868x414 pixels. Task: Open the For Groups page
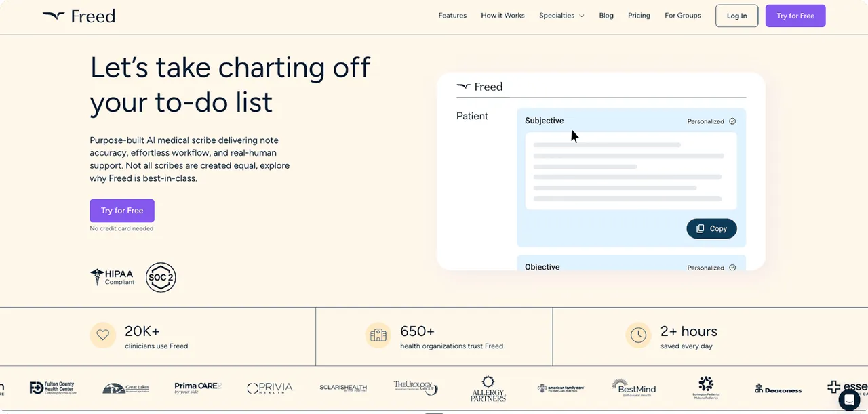click(683, 16)
